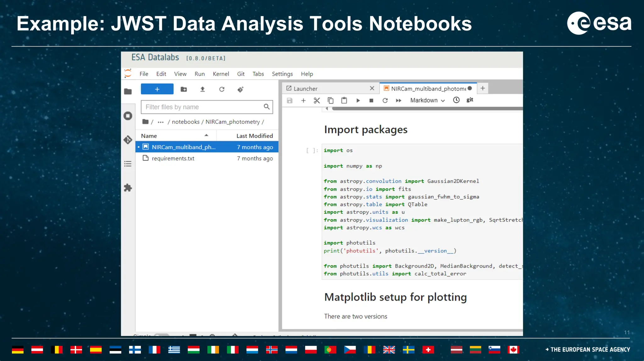644x361 pixels.
Task: Close the Launcher tab
Action: [x=372, y=88]
